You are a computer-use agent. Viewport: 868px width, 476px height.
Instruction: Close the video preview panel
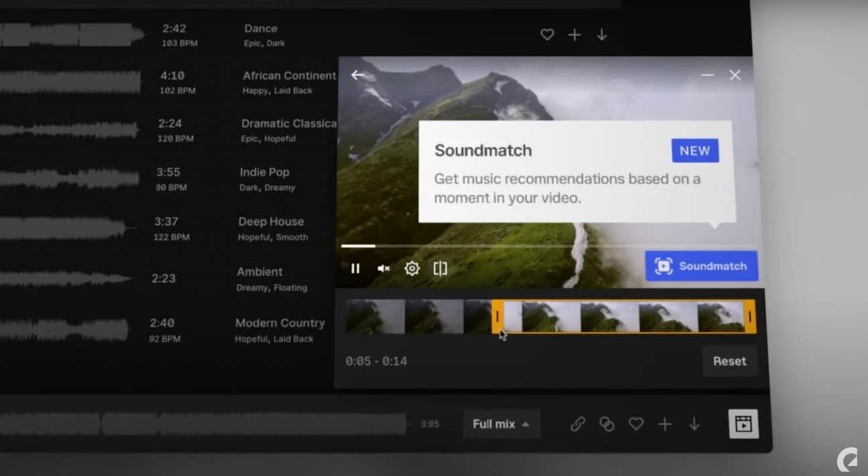point(735,75)
